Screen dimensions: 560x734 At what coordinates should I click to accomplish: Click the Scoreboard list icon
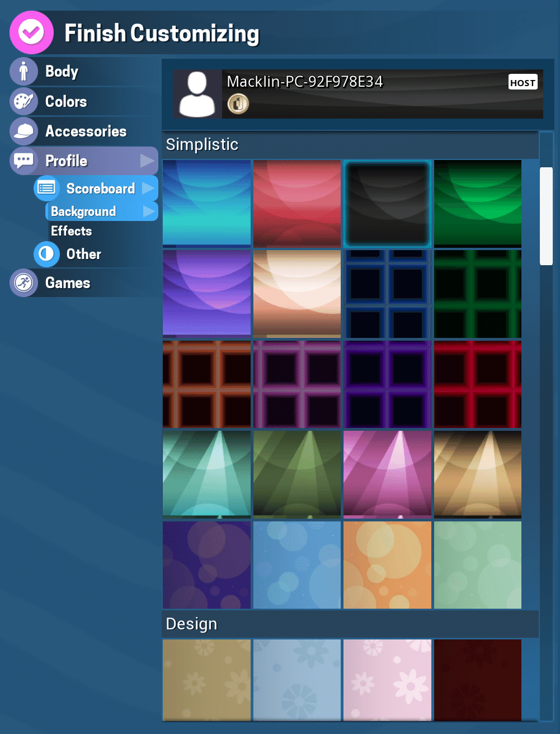click(x=46, y=188)
